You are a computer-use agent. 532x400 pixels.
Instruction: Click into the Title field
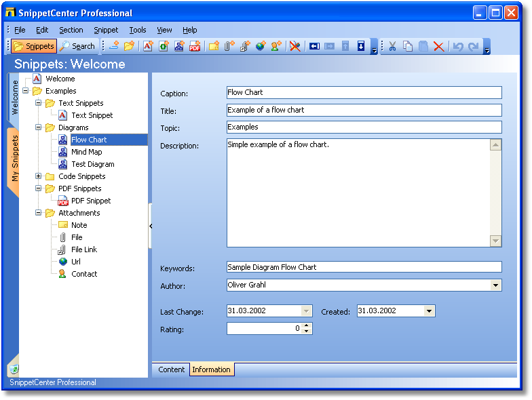click(x=364, y=110)
